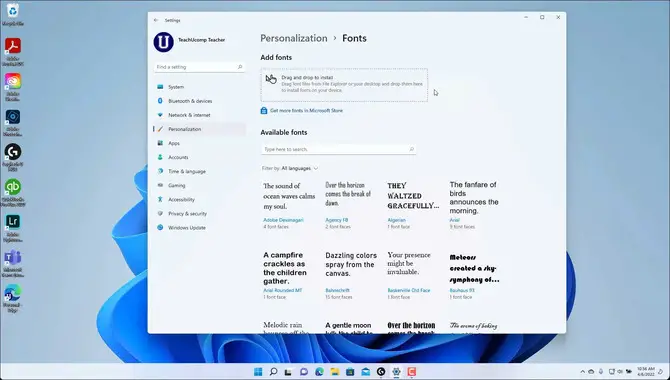This screenshot has width=670, height=380.
Task: Expand the Filter by All languages dropdown
Action: 300,168
